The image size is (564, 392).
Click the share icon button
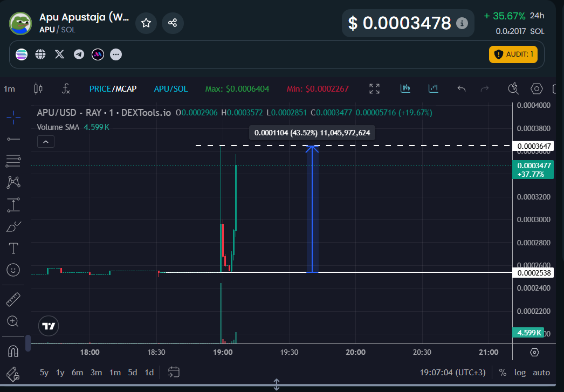[x=173, y=23]
